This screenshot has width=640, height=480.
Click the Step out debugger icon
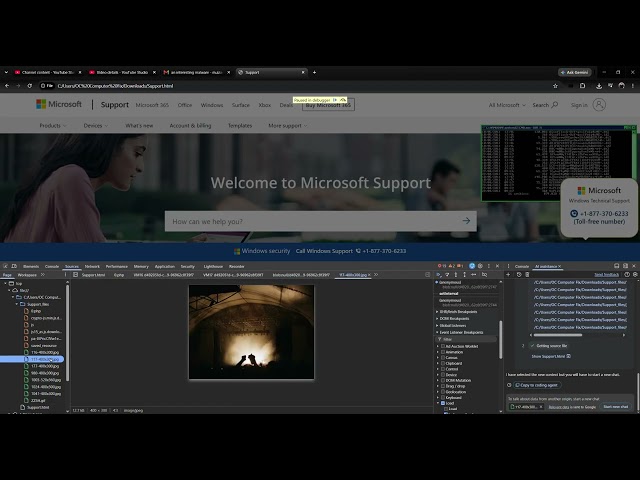(464, 275)
